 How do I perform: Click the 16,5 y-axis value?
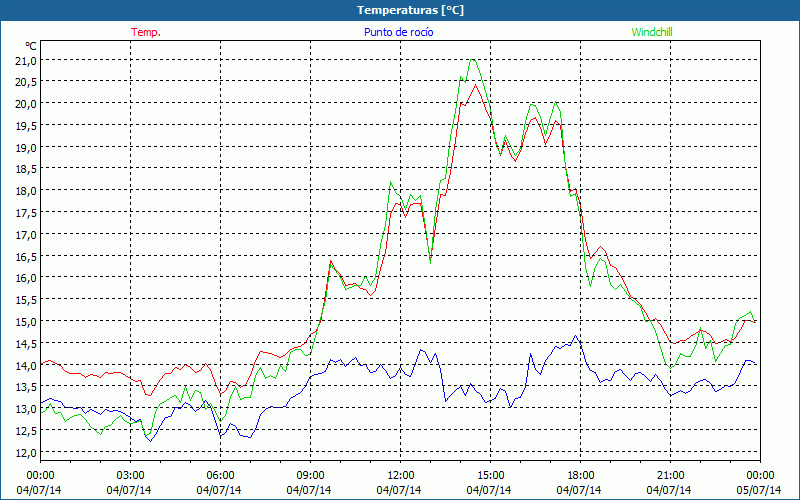click(26, 257)
